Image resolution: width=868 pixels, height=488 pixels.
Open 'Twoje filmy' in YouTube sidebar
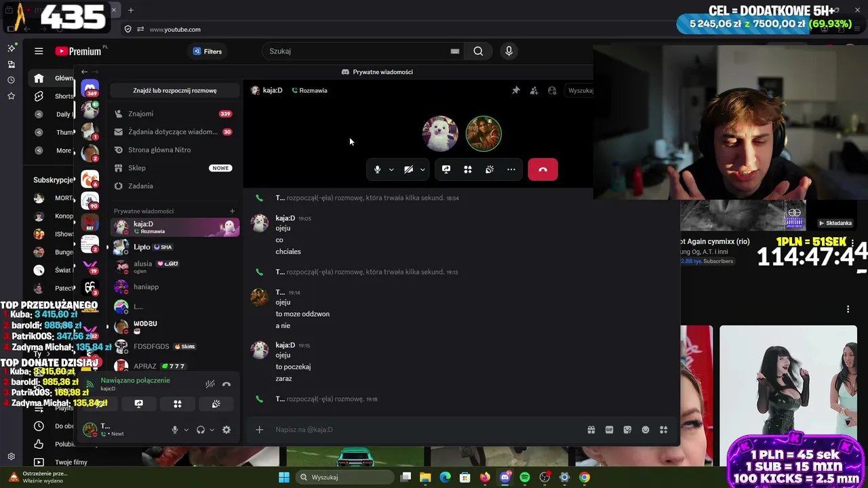click(61, 462)
